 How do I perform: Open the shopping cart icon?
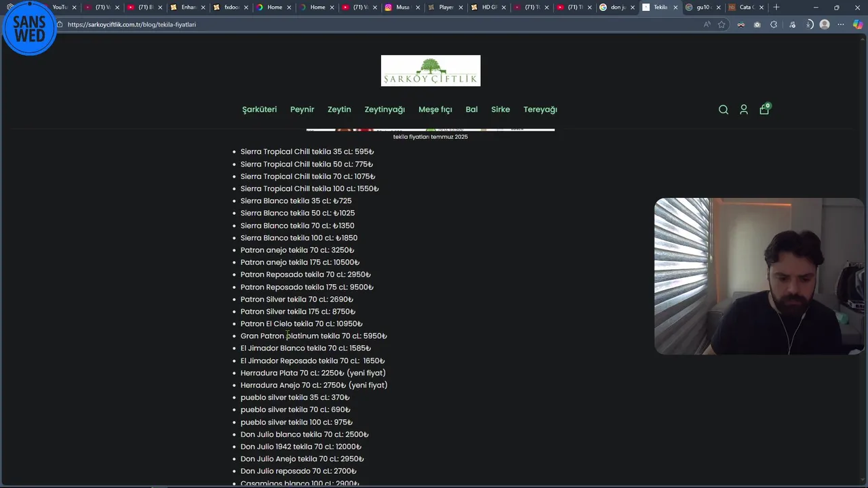coord(764,109)
